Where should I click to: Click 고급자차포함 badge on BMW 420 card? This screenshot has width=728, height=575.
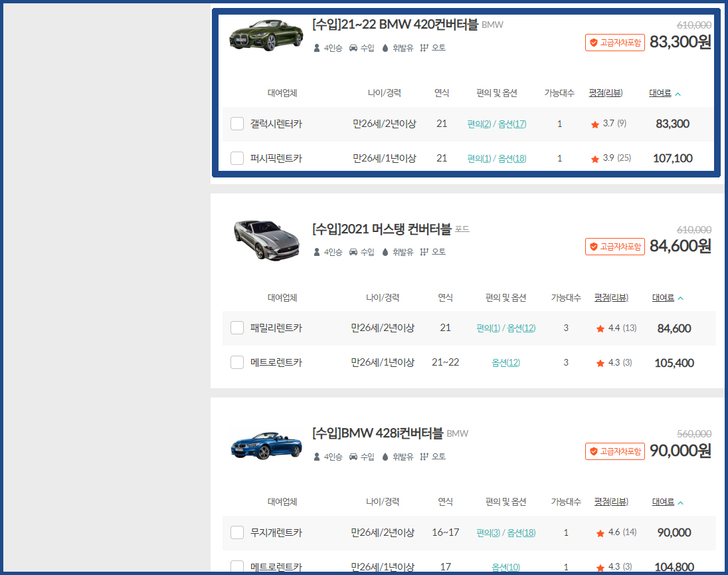(x=614, y=43)
